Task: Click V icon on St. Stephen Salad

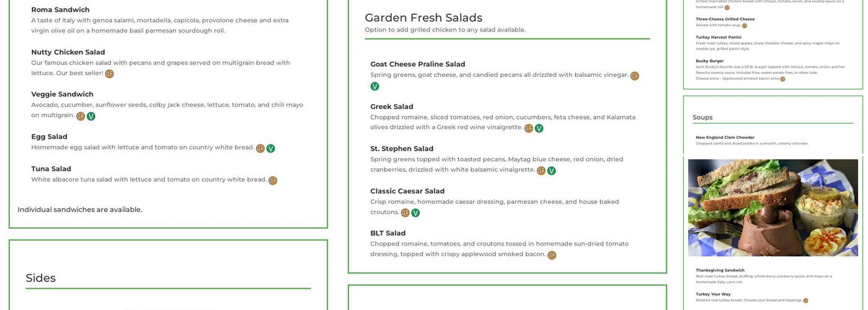Action: 551,170
